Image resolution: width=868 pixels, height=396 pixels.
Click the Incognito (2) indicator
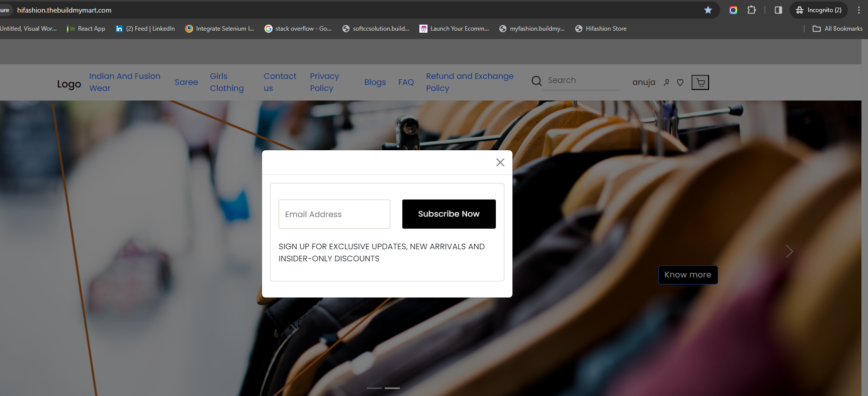pos(819,10)
